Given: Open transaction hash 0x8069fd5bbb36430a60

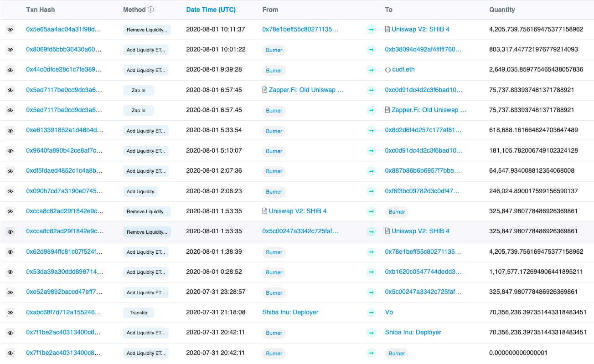Looking at the screenshot, I should tap(64, 50).
